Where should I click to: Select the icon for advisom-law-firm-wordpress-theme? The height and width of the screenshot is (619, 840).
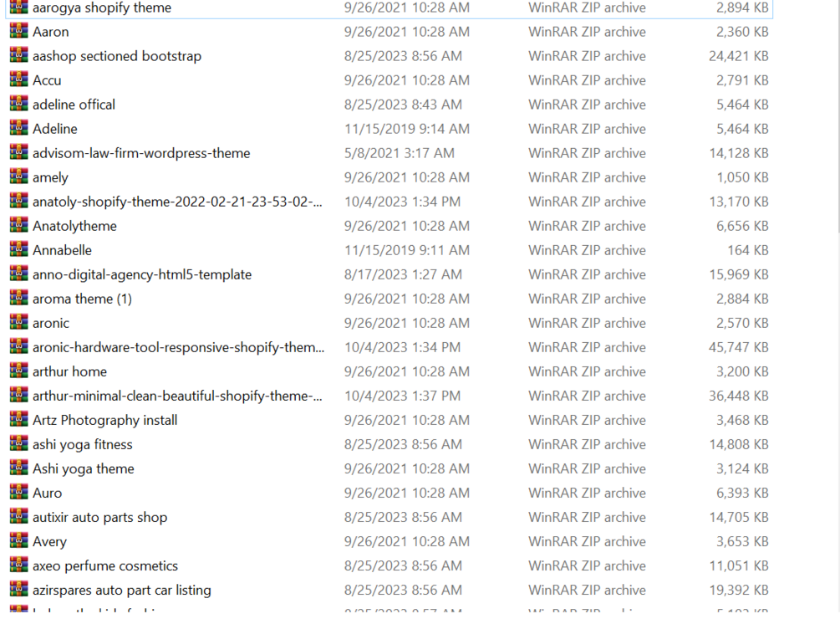click(18, 152)
